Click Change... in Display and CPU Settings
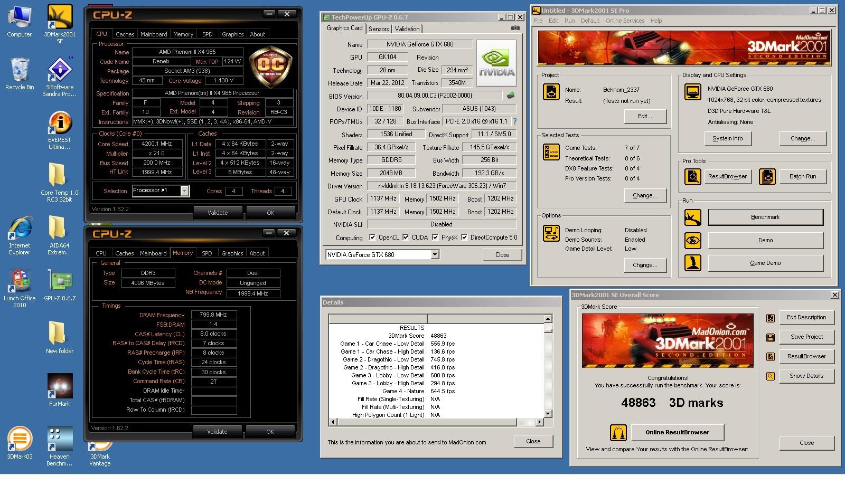Screen dimensions: 845x504 tap(803, 139)
